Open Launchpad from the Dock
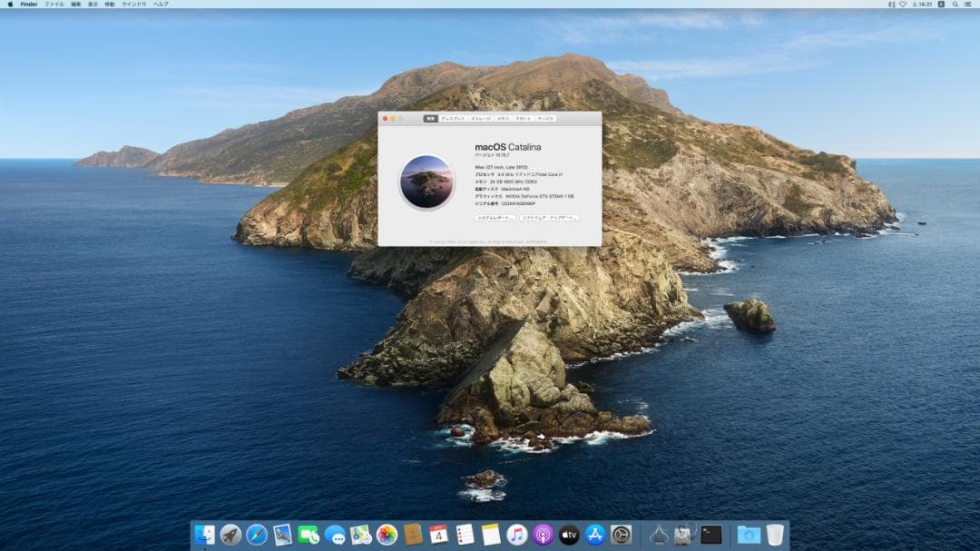 click(x=230, y=533)
